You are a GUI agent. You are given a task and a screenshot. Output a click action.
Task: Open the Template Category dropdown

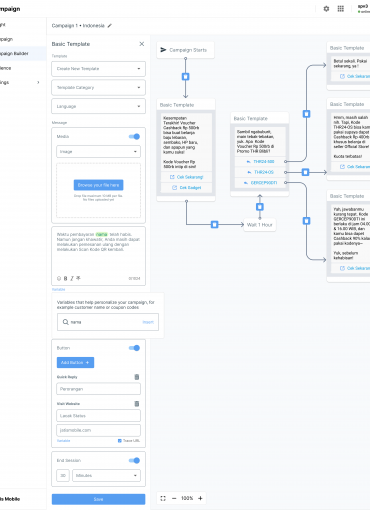pos(99,87)
